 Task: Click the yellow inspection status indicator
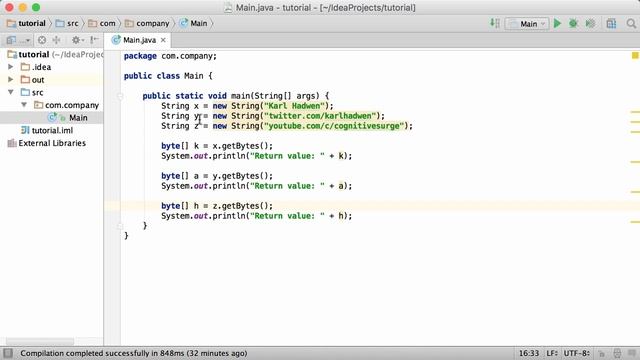point(635,55)
